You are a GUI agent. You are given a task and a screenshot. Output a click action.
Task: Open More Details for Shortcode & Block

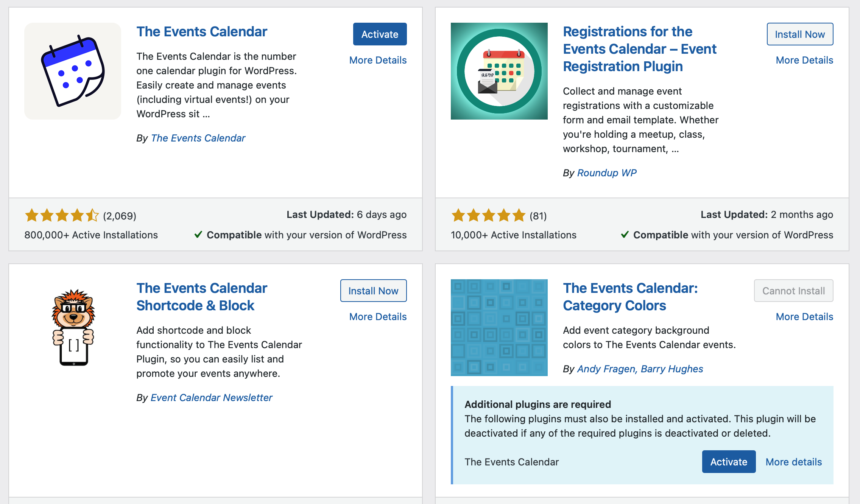378,317
